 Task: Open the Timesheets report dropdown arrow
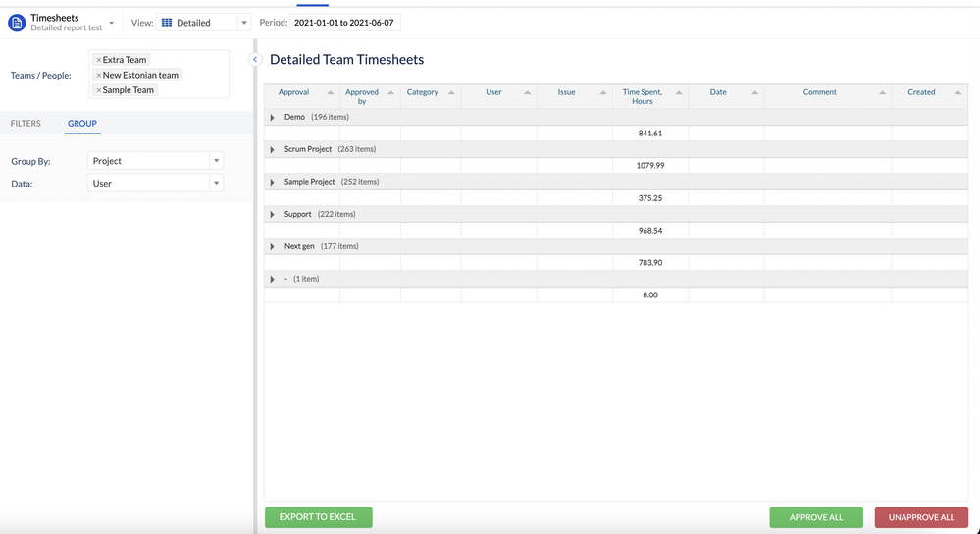pyautogui.click(x=111, y=23)
